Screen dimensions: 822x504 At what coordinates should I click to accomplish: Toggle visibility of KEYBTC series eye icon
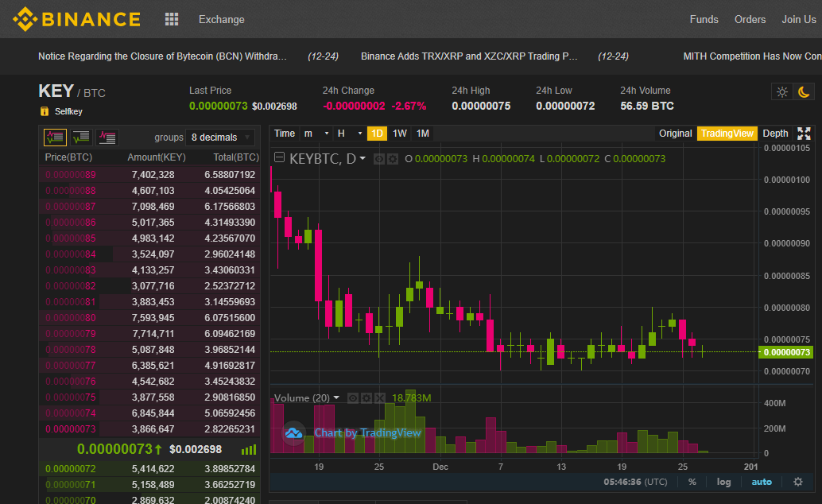(x=379, y=158)
